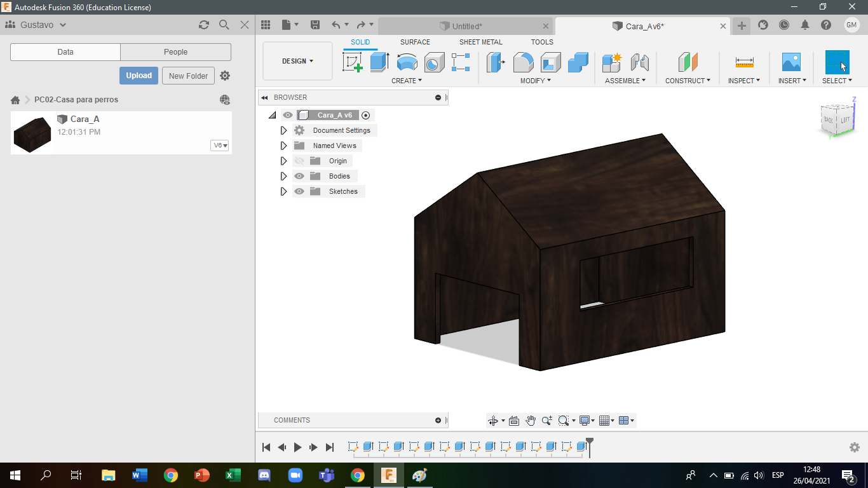Click the New Folder button
This screenshot has height=488, width=868.
click(x=188, y=76)
